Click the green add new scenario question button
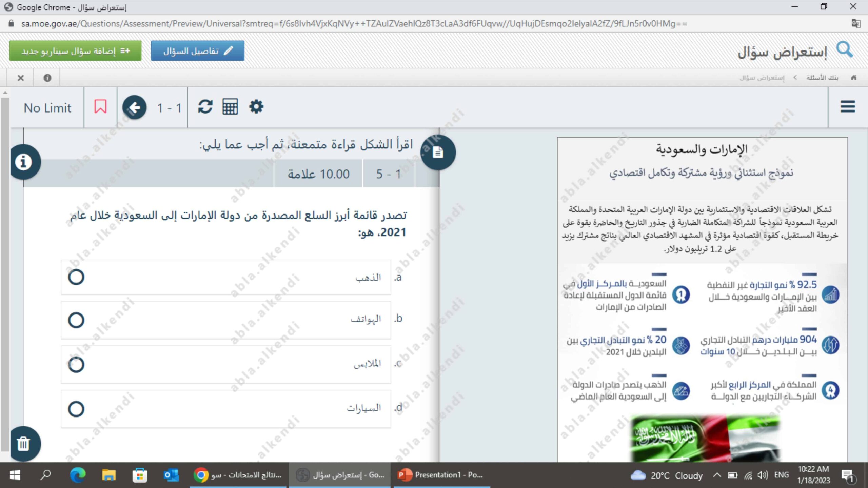 [x=75, y=51]
